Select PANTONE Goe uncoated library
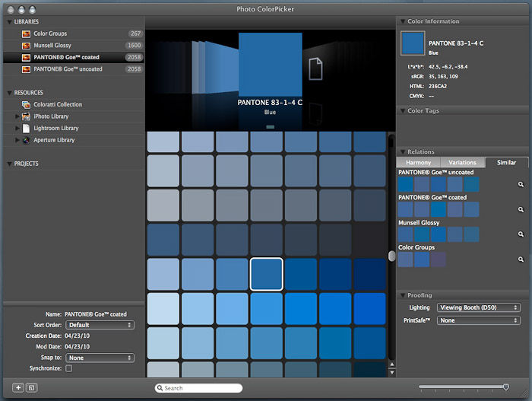The image size is (532, 401). click(x=68, y=69)
